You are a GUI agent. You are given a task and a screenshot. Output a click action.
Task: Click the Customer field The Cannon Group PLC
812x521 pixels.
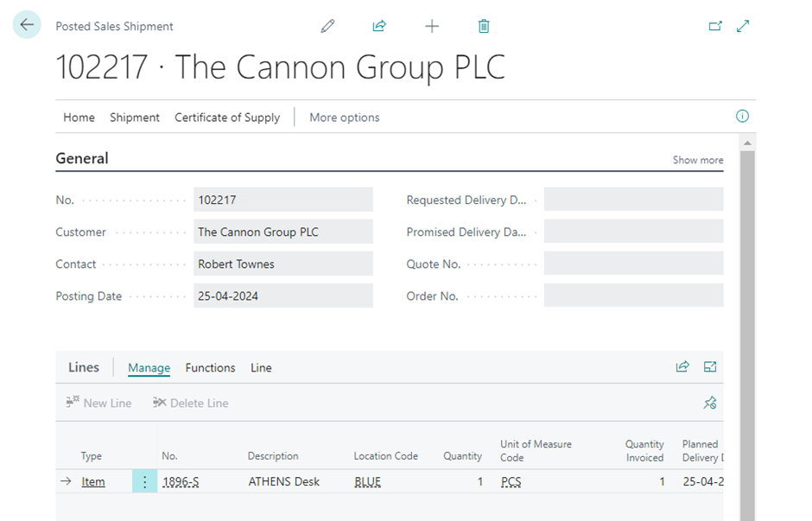click(282, 232)
